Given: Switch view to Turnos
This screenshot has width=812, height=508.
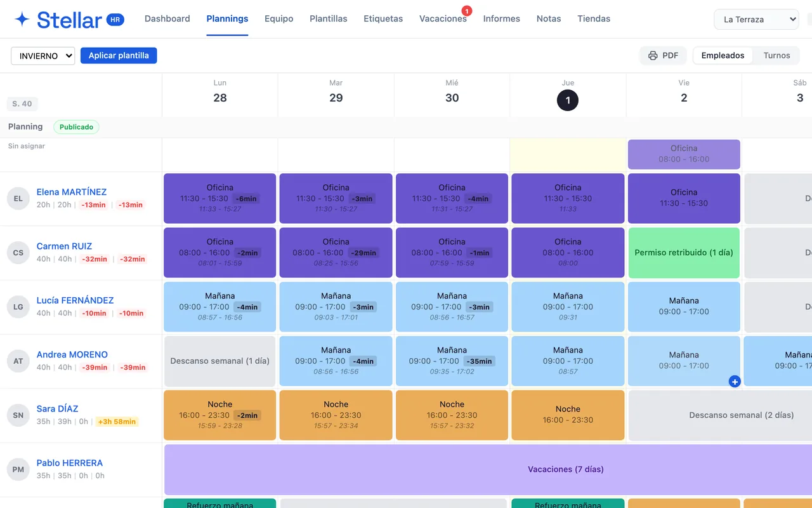Looking at the screenshot, I should click(776, 56).
